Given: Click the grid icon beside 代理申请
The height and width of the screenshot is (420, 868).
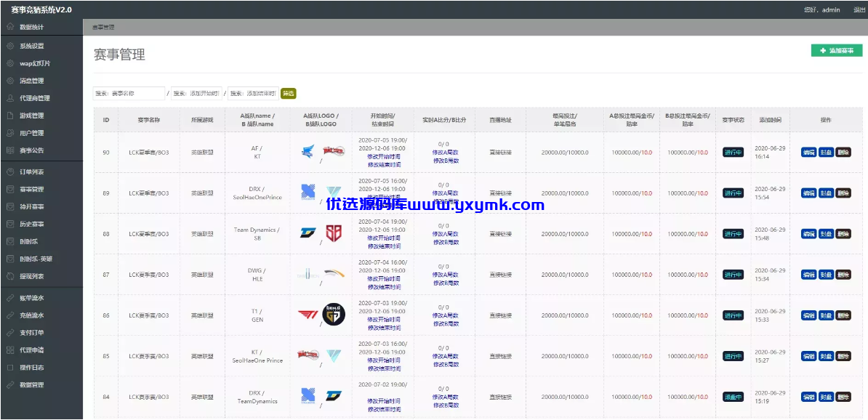Looking at the screenshot, I should point(10,350).
